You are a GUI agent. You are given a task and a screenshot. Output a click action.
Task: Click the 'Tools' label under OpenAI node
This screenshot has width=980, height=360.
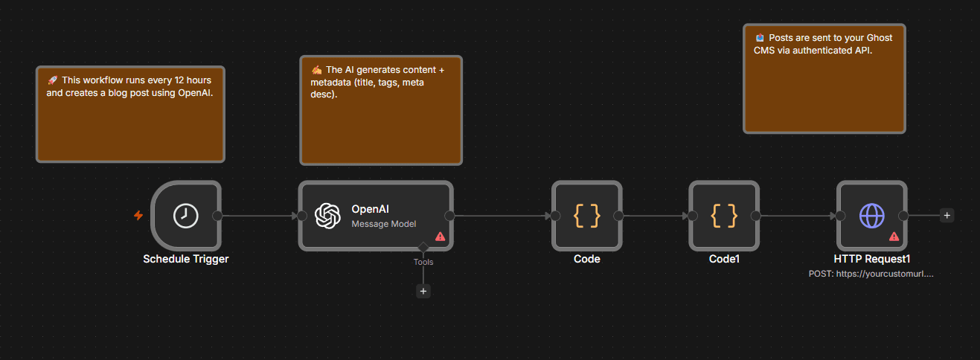point(423,262)
